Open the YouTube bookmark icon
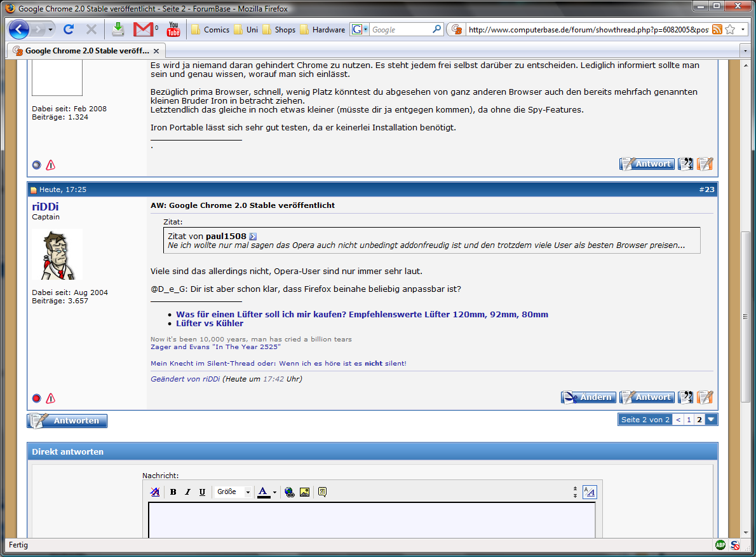Screen dimensions: 756x557 point(173,29)
